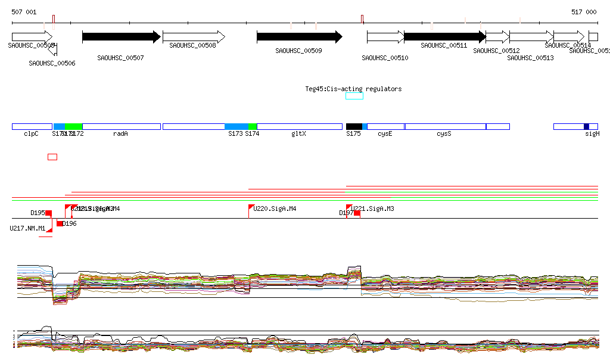Click the radA gene name label
This screenshot has width=610, height=364.
click(x=120, y=134)
